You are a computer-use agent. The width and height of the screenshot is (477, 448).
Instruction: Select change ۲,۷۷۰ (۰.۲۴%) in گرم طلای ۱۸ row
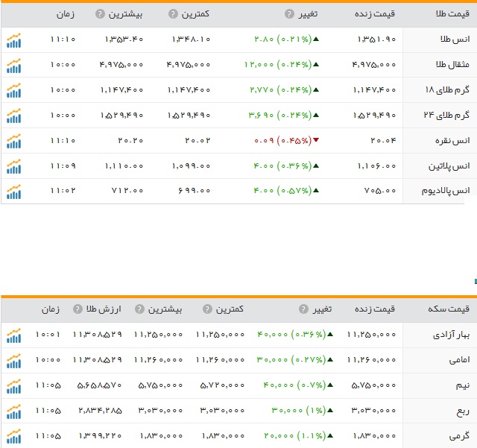pos(281,89)
